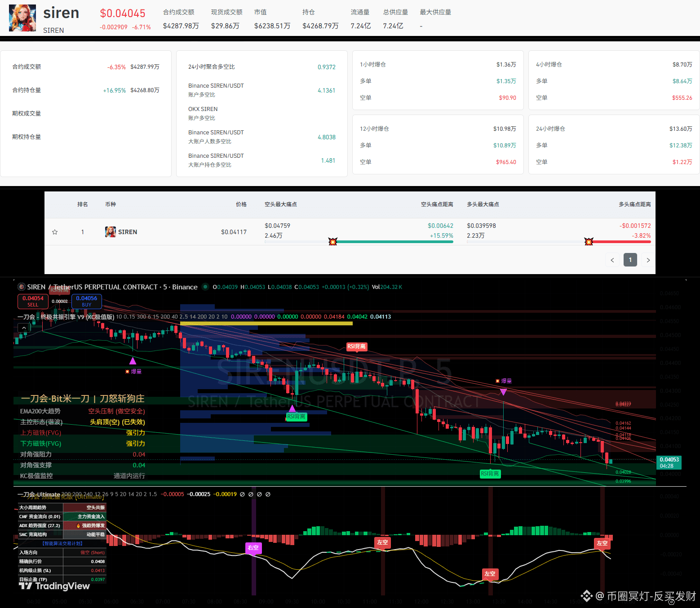Image resolution: width=700 pixels, height=608 pixels.
Task: Click the purple 右空 signal marker
Action: point(253,548)
